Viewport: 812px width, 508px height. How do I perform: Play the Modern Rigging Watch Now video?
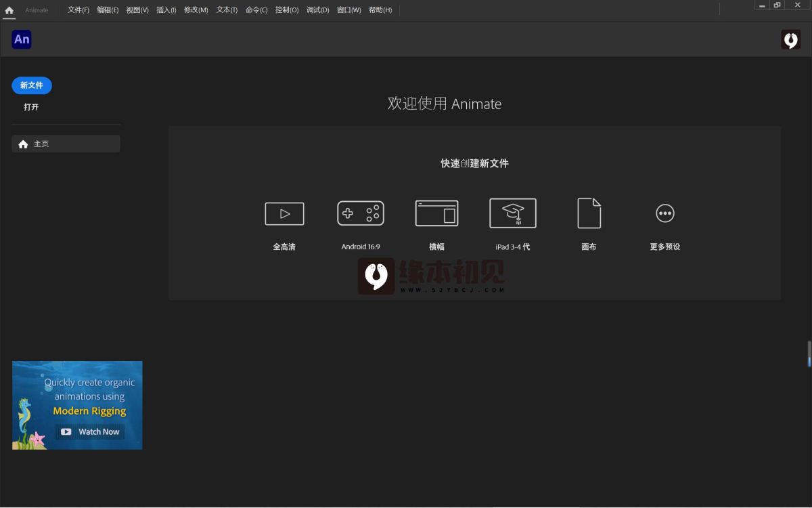point(91,431)
